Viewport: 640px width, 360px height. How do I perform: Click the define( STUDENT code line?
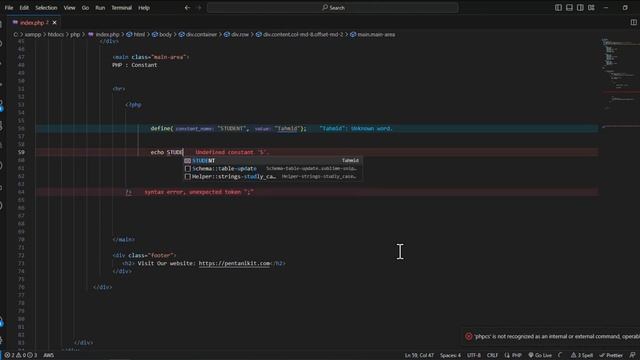(228, 129)
